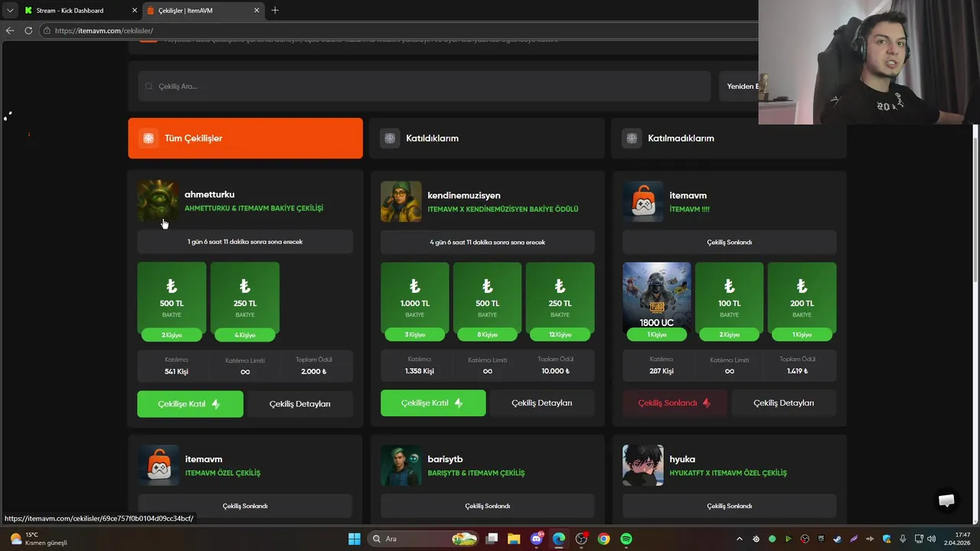Click the 200 TL prize tile

802,302
